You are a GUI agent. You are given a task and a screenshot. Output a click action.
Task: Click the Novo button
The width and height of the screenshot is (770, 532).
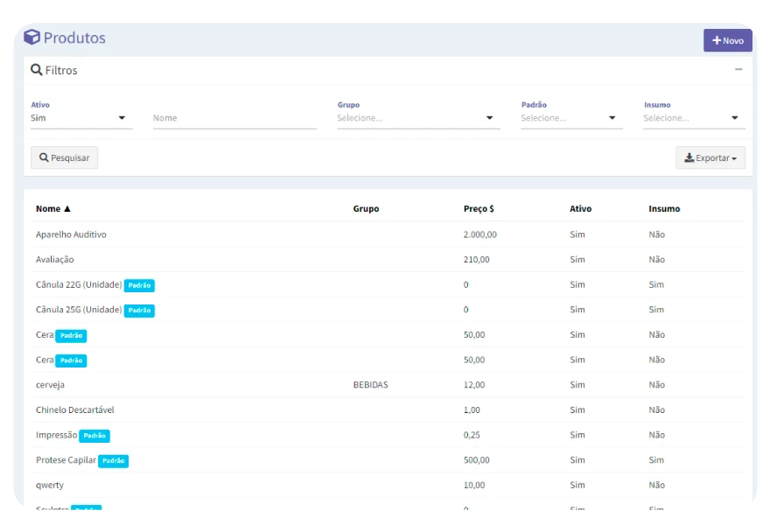click(727, 40)
